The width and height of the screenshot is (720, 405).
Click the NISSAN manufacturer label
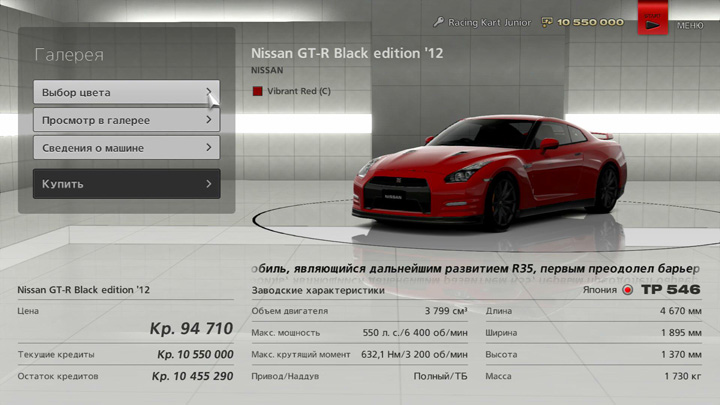[267, 71]
